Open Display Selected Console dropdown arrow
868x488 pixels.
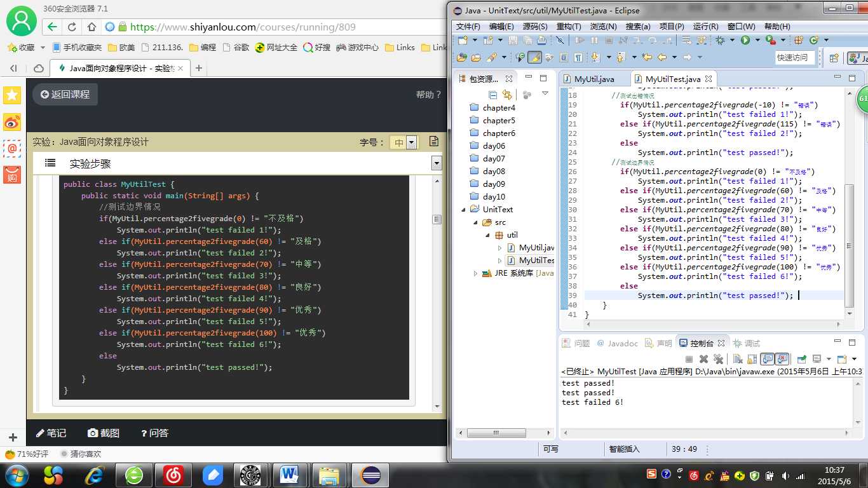(829, 359)
